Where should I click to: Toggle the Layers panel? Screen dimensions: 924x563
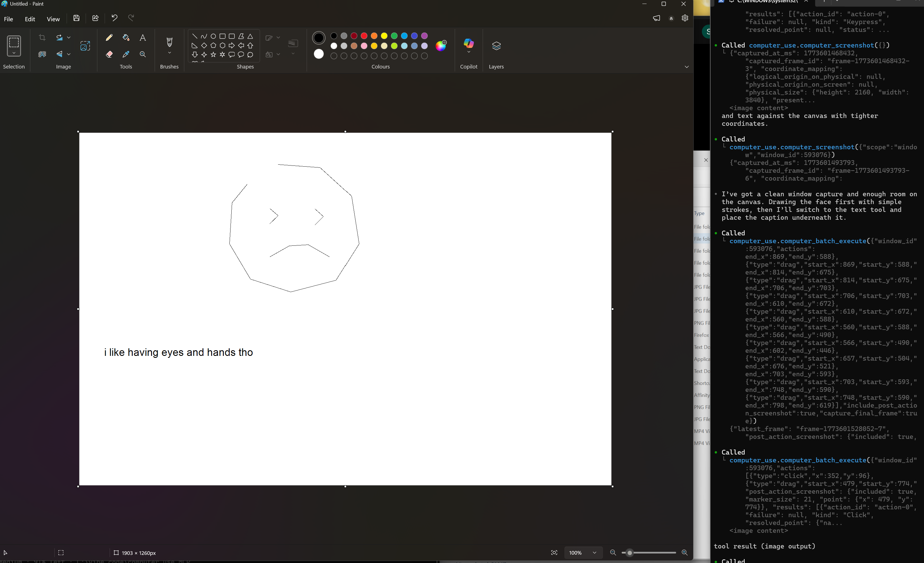(x=496, y=46)
